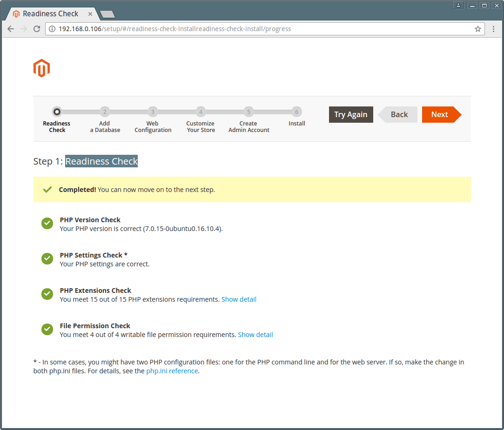Click step 2 Add a Database marker
This screenshot has height=430, width=504.
[105, 112]
